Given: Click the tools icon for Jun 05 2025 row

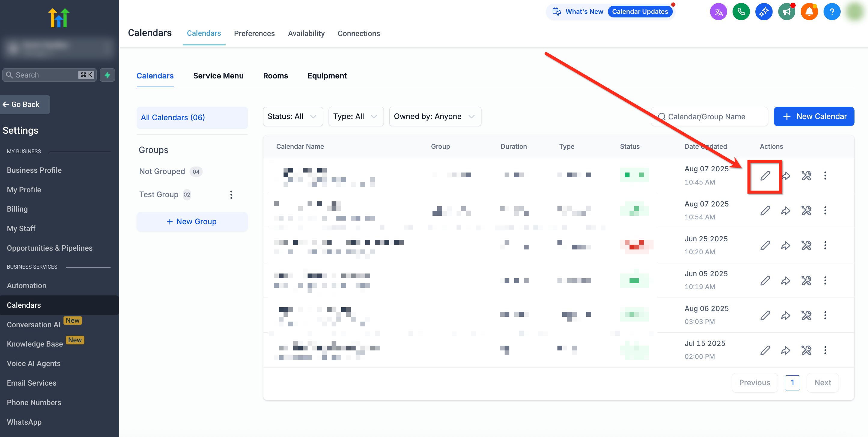Looking at the screenshot, I should click(x=806, y=280).
